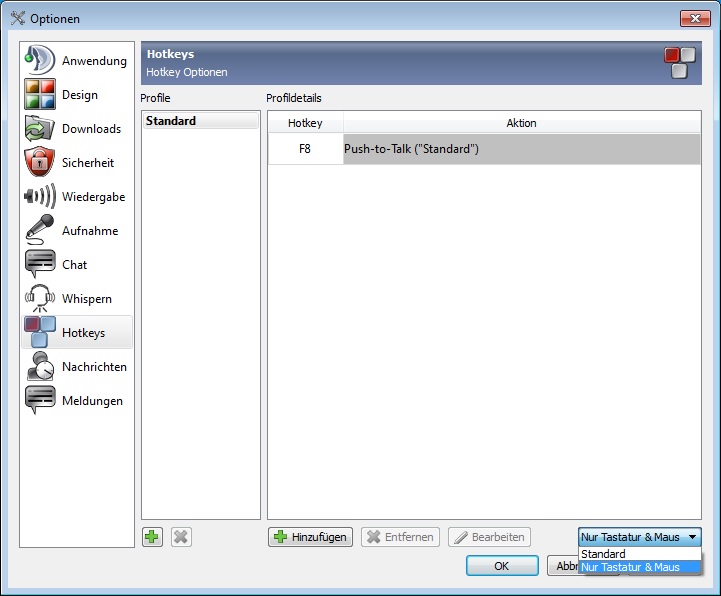Select the Standard hotkey profile
The width and height of the screenshot is (721, 596).
pyautogui.click(x=200, y=121)
